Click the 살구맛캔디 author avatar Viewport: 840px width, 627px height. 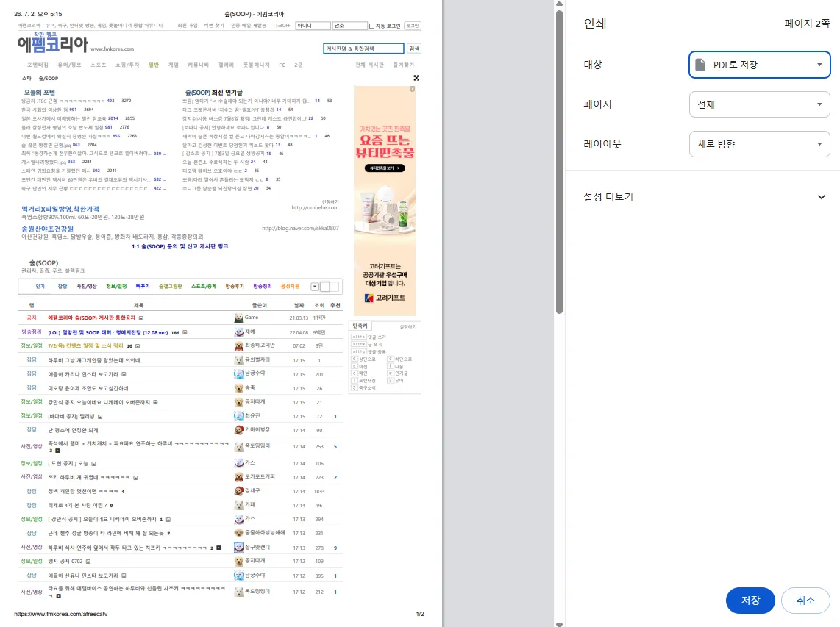click(239, 547)
